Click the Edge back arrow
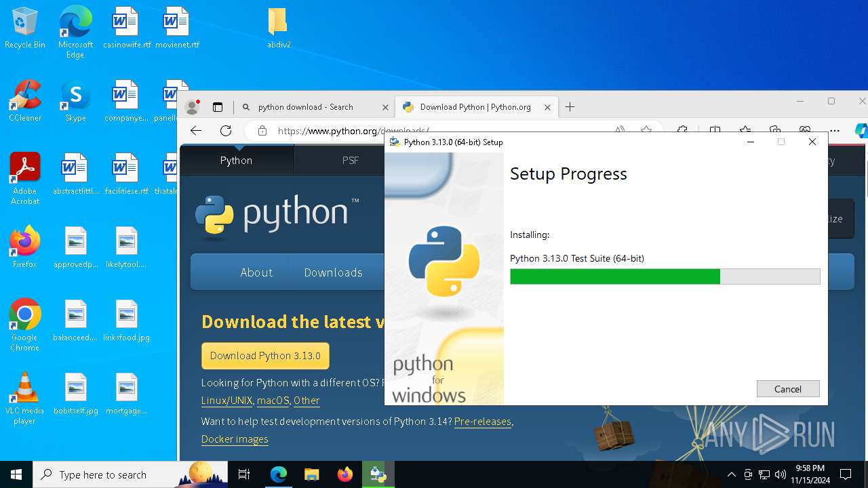The image size is (868, 488). [x=196, y=131]
